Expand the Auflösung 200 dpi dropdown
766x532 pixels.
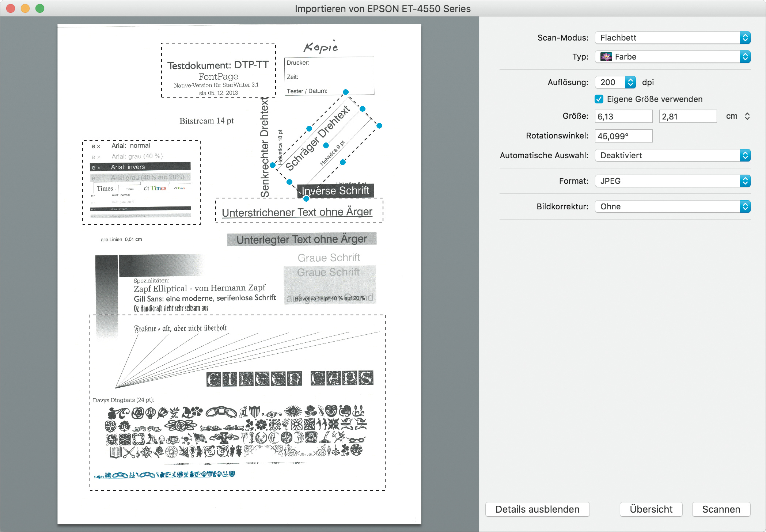tap(630, 82)
